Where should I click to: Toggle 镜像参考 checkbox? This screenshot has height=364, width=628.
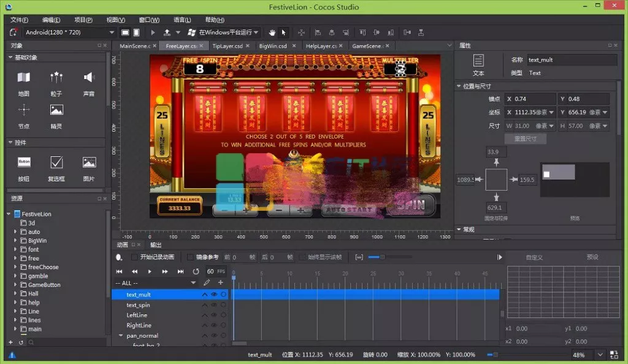point(190,257)
